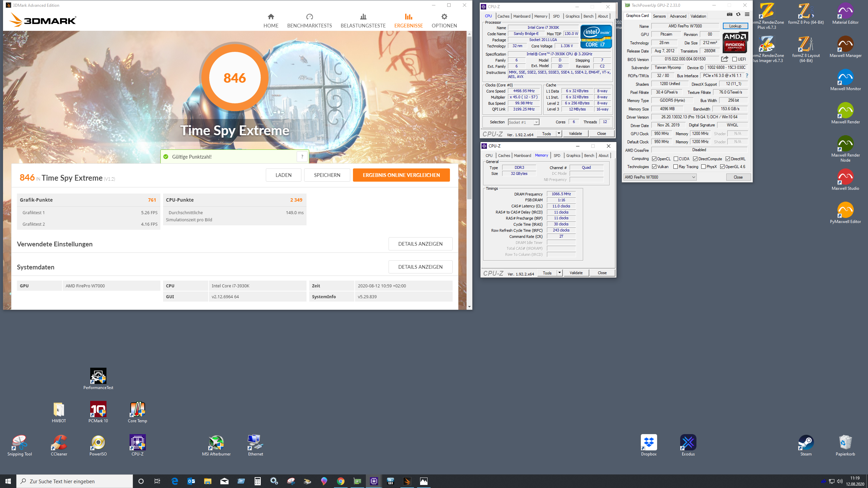Open Maxwell Monitor desktop icon

(x=845, y=80)
